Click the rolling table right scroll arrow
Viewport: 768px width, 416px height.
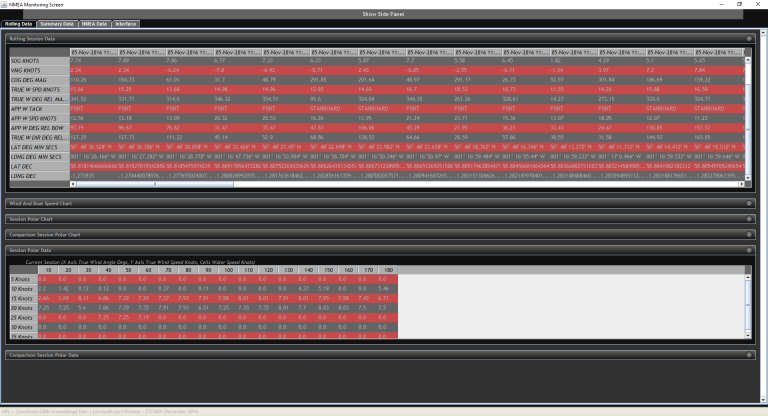(x=742, y=184)
